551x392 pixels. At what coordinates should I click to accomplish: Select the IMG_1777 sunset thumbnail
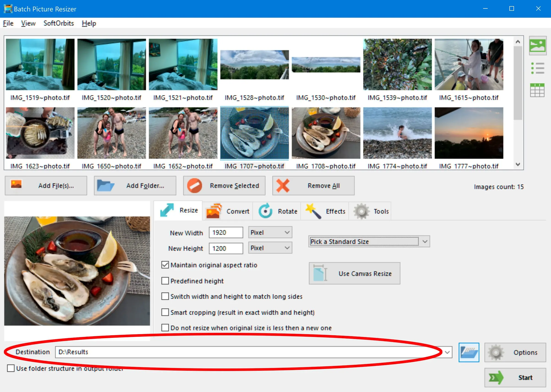(x=469, y=133)
